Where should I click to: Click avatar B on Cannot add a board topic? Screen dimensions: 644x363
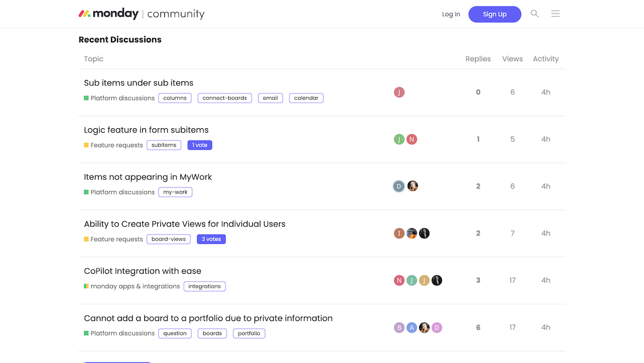tap(399, 327)
